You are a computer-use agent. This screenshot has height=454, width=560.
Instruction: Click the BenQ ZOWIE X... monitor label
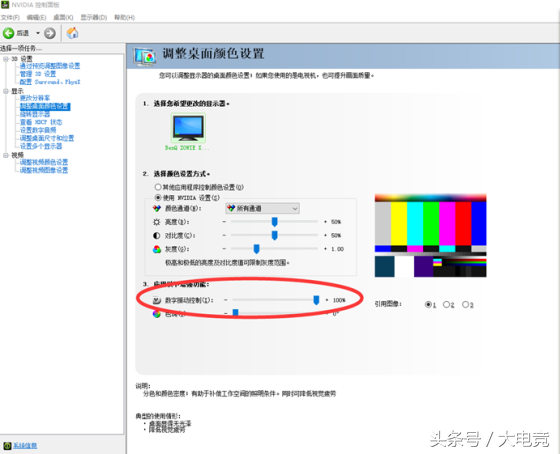click(x=187, y=148)
